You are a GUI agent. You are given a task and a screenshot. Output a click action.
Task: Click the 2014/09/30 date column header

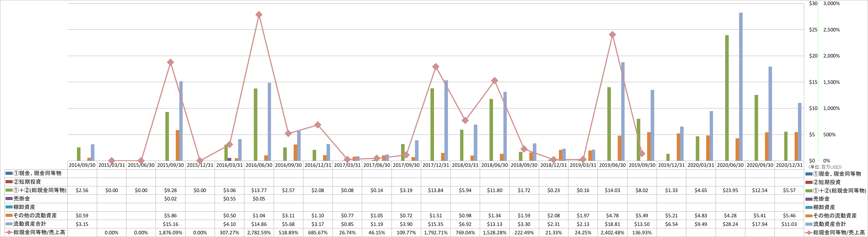82,165
